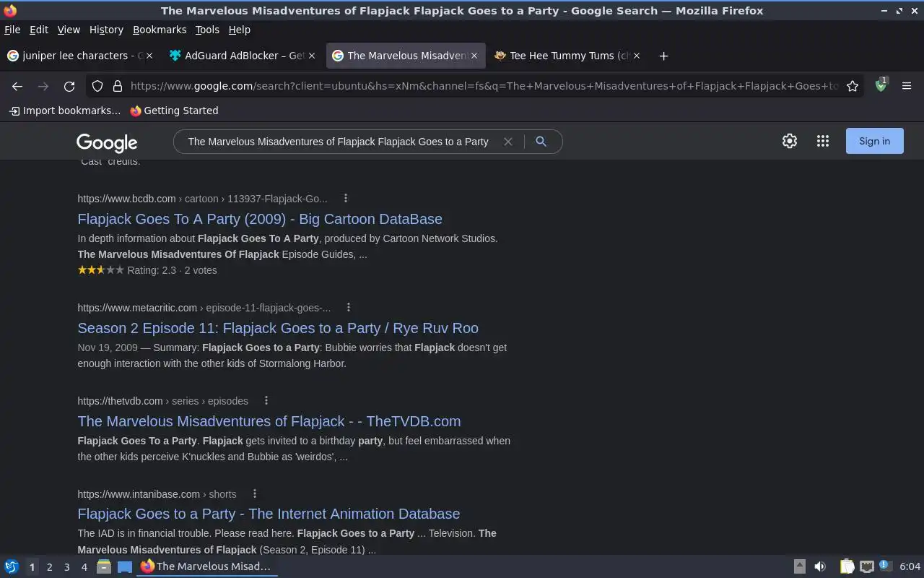Close the juniper lee characters tab
Screen dimensions: 924x578
click(149, 56)
